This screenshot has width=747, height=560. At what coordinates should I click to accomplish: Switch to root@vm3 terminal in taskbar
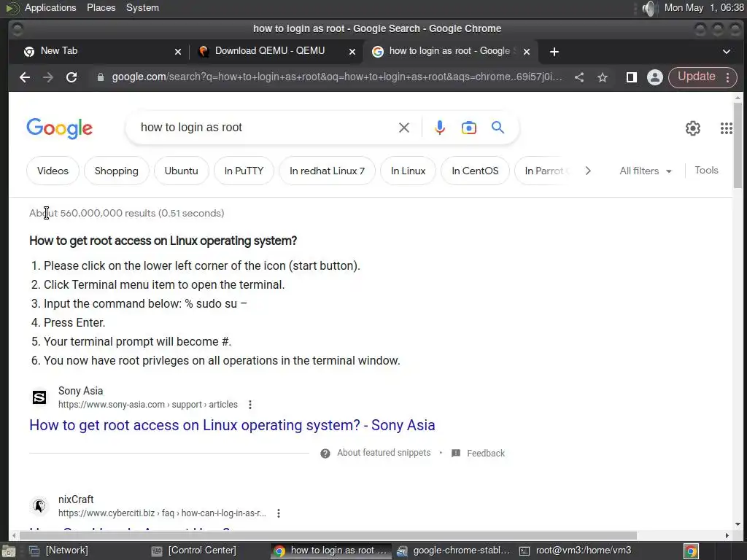pos(575,551)
